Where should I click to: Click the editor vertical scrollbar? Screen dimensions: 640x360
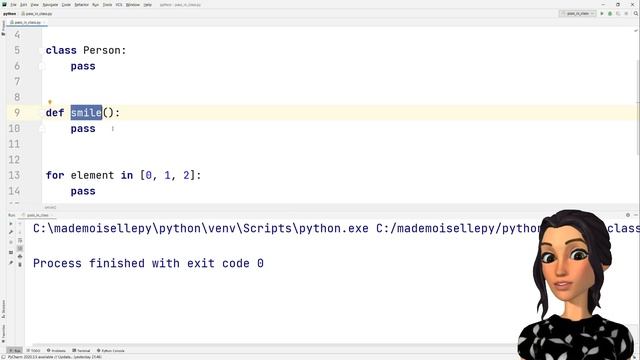pos(638,108)
